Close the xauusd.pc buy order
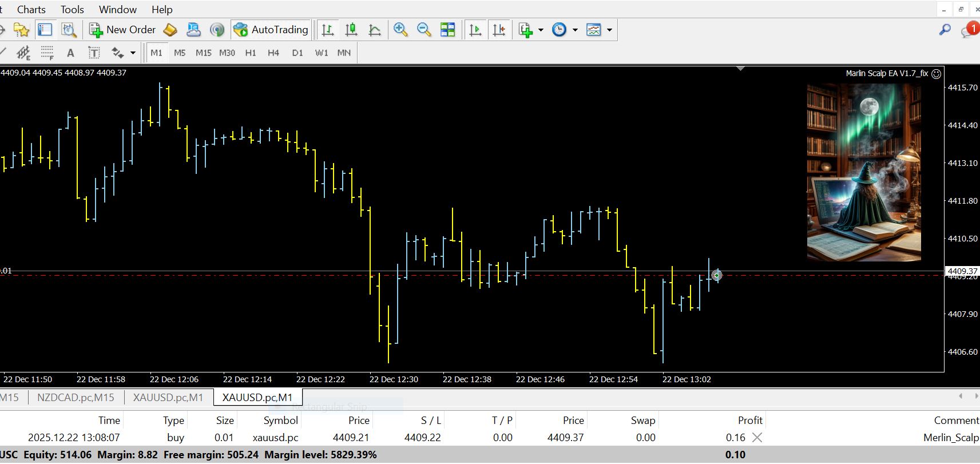Viewport: 980px width, 464px height. coord(757,438)
